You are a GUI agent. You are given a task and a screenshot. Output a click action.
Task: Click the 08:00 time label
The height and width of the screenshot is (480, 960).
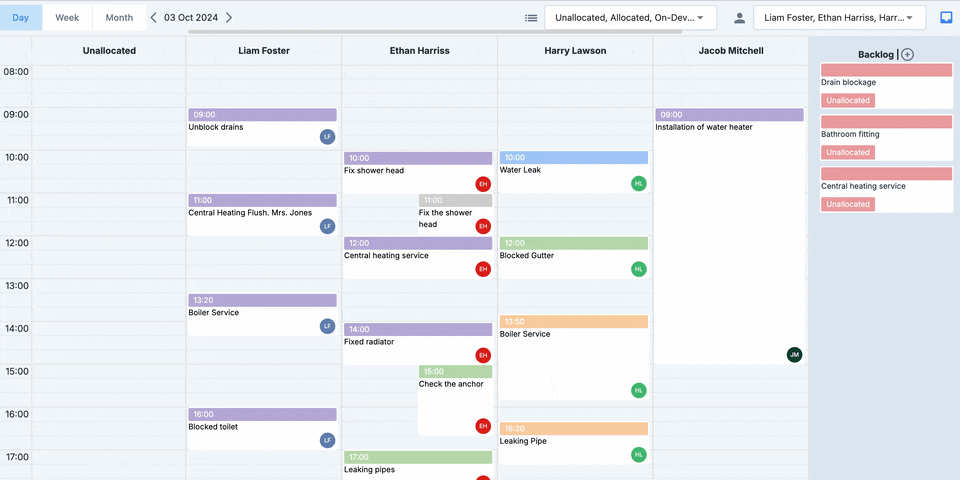click(x=16, y=72)
